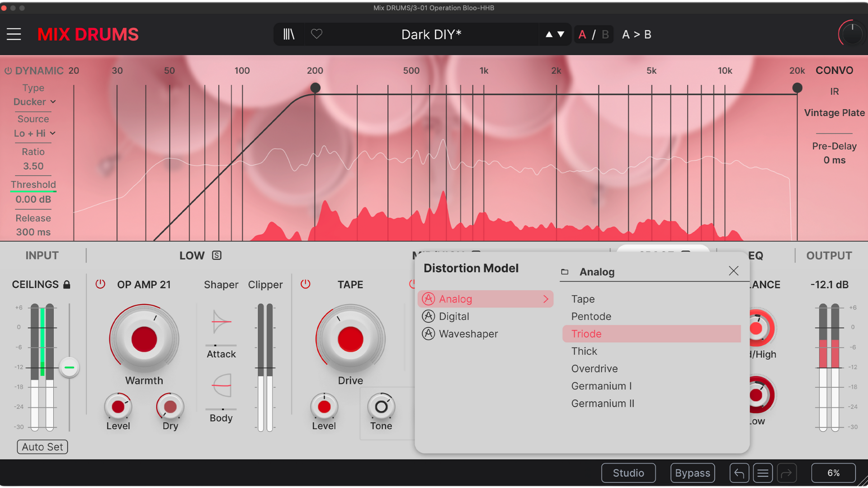Switch to state A
The image size is (868, 488).
[582, 34]
